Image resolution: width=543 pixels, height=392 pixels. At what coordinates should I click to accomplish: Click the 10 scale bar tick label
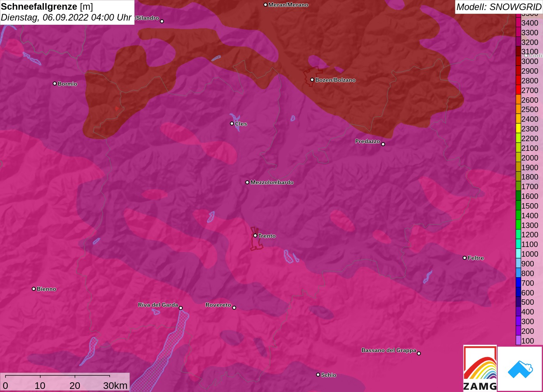coord(40,385)
